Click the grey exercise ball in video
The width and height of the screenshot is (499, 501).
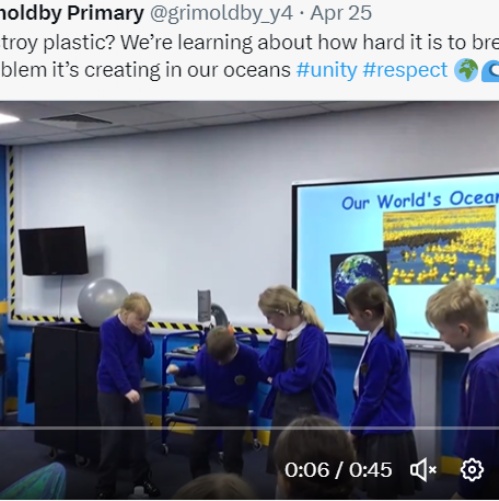click(102, 302)
